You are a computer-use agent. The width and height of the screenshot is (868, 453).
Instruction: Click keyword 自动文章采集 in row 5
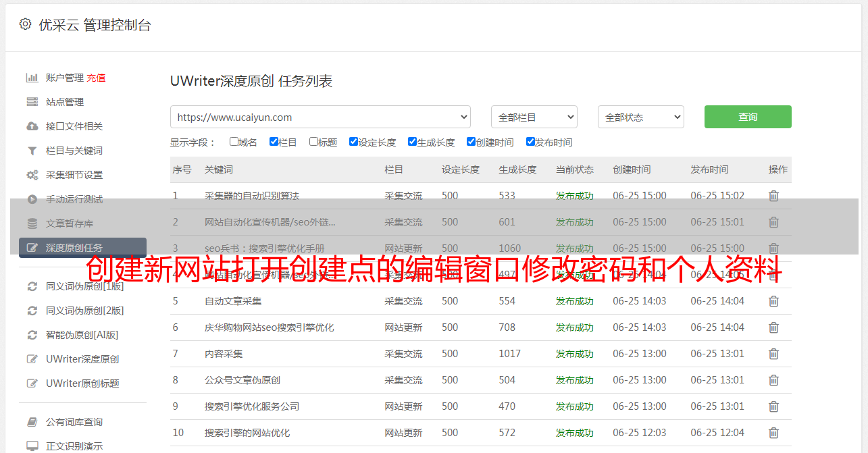point(233,301)
